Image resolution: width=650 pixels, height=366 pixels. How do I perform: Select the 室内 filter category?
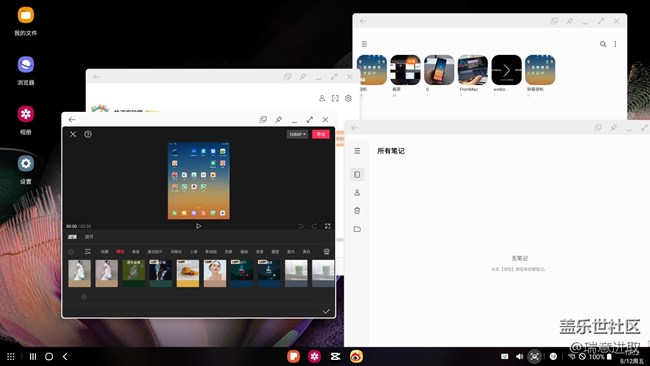click(x=291, y=252)
